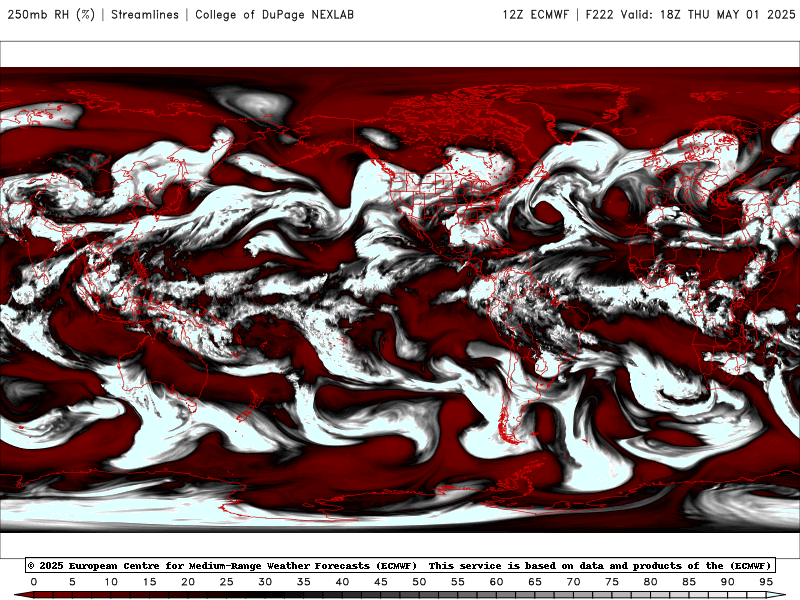Click the "90" label on the color scale
This screenshot has height=600, width=800.
(728, 582)
